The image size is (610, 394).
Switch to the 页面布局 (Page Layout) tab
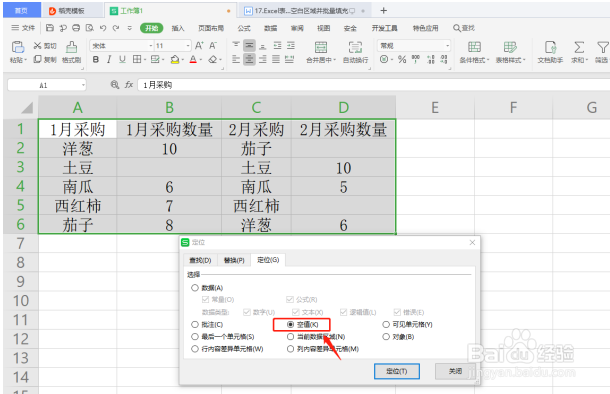click(211, 28)
